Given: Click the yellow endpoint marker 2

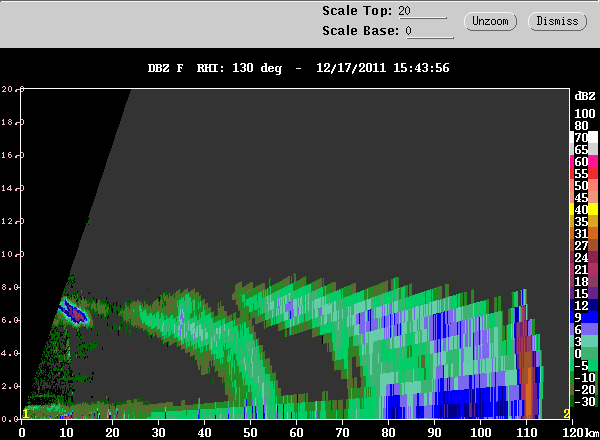Looking at the screenshot, I should click(566, 414).
